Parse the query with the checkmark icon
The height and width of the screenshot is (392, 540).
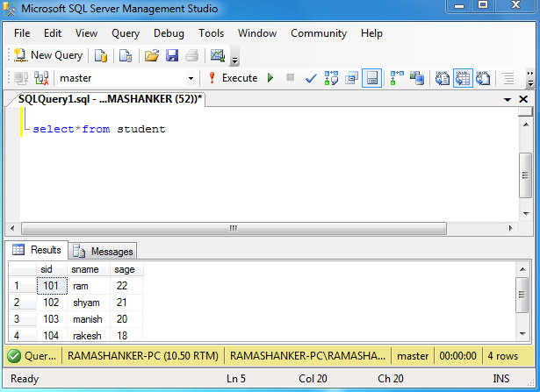tap(311, 78)
